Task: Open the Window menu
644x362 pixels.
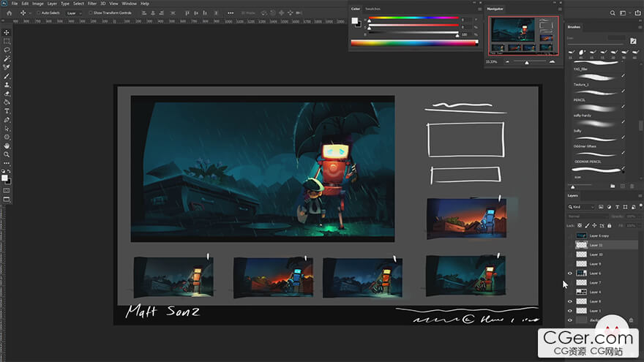Action: 129,3
